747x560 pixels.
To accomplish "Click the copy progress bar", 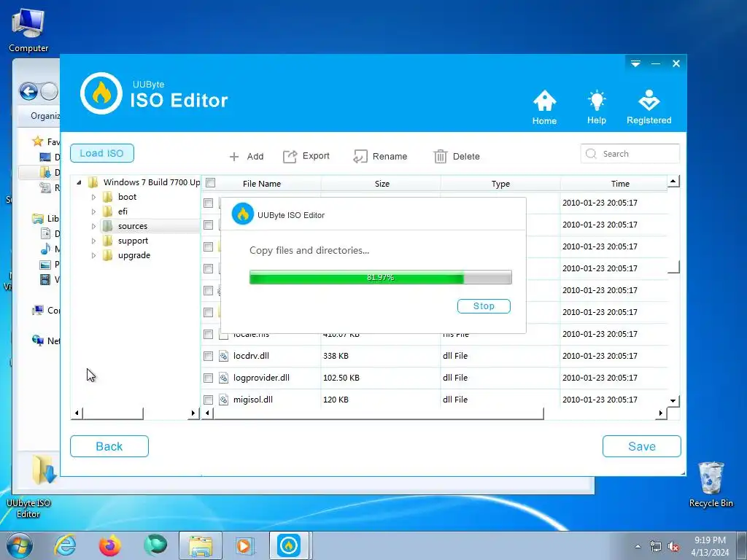I will pos(380,277).
